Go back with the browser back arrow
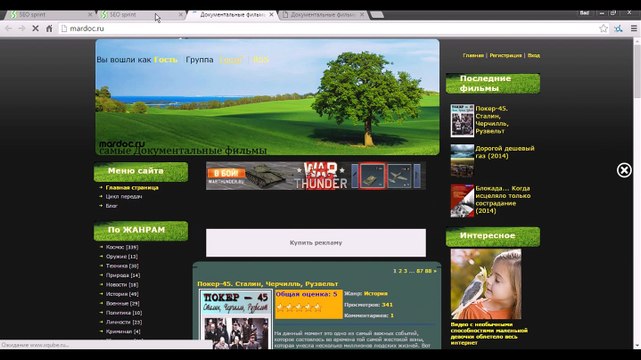 (8, 29)
